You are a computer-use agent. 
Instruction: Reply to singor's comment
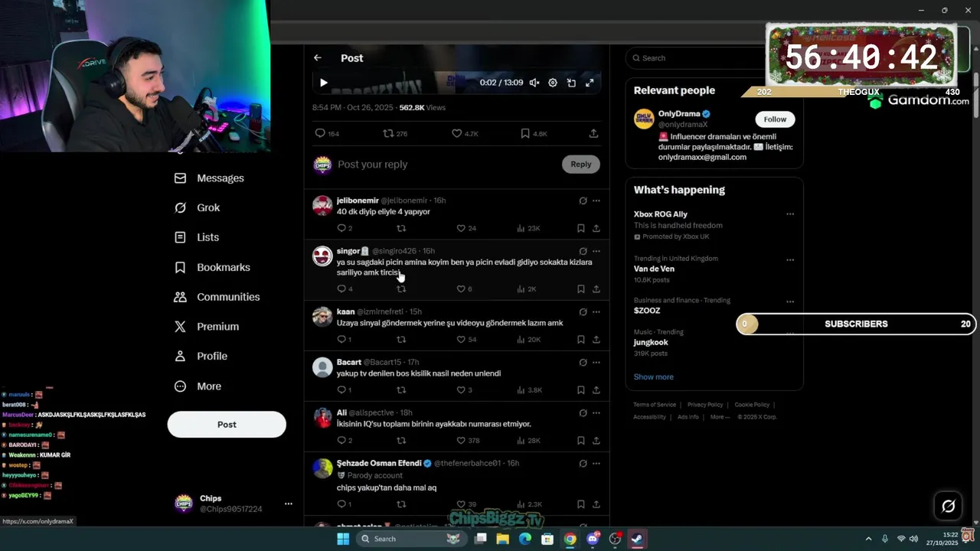click(345, 289)
